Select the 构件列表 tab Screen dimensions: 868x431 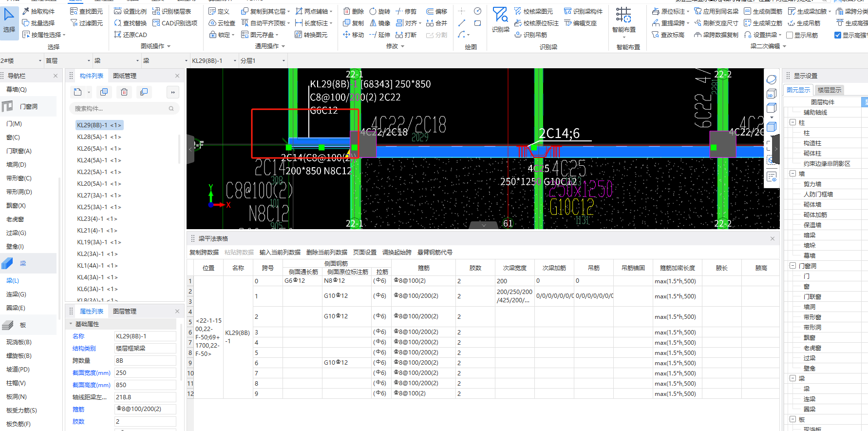pos(92,76)
